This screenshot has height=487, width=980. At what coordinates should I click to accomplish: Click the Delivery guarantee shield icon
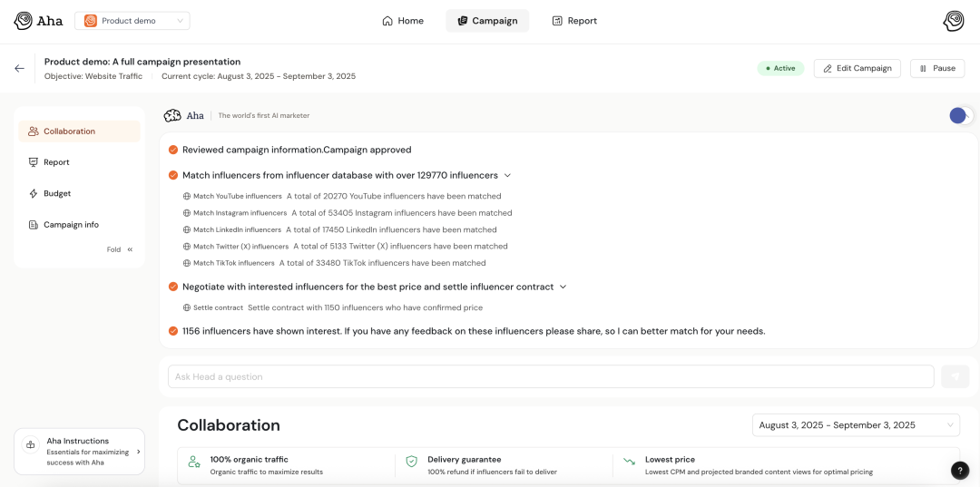(x=411, y=462)
